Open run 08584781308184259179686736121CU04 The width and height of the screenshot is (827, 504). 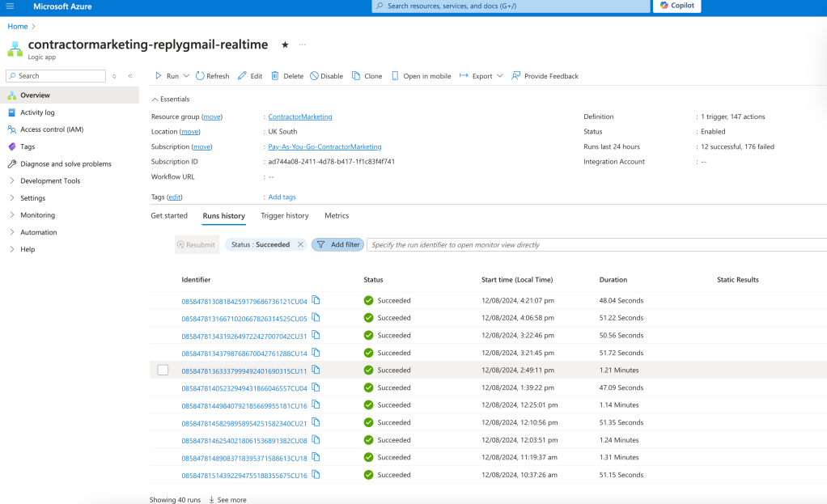(x=244, y=302)
